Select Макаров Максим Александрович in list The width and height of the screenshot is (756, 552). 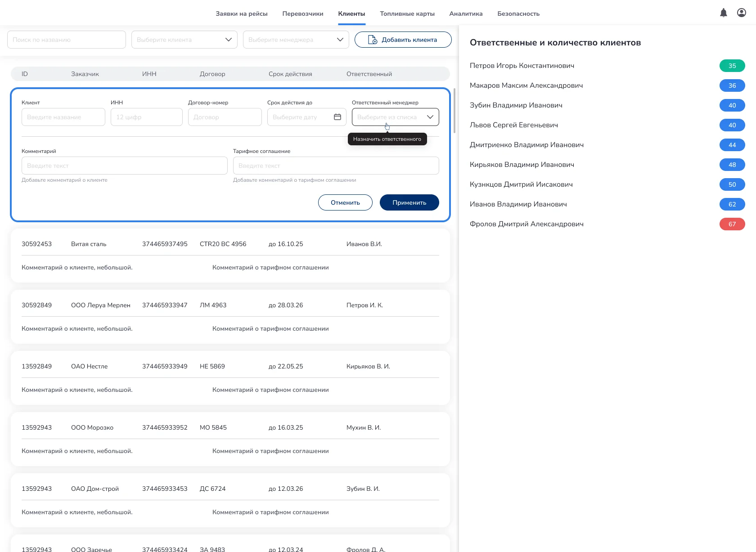click(526, 85)
